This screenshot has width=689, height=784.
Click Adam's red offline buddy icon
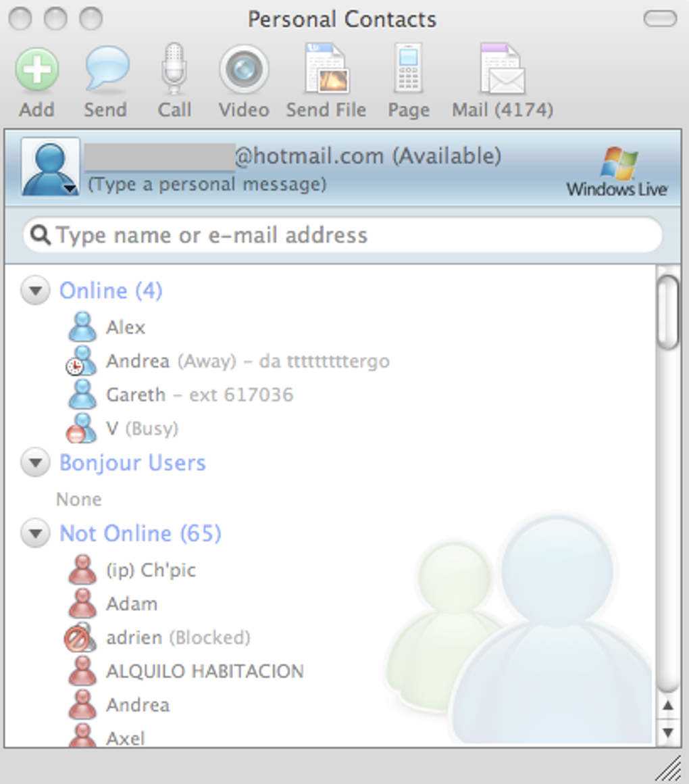click(x=82, y=603)
